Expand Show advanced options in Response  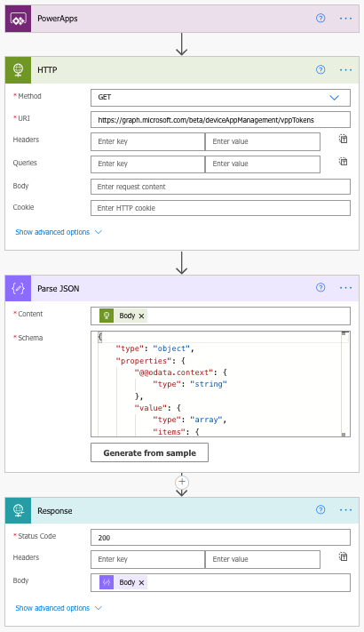(x=59, y=608)
